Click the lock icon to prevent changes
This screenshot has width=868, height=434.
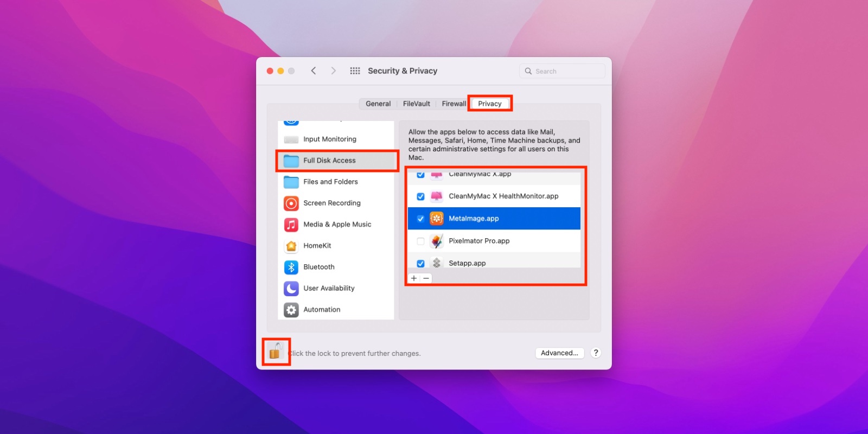point(276,352)
